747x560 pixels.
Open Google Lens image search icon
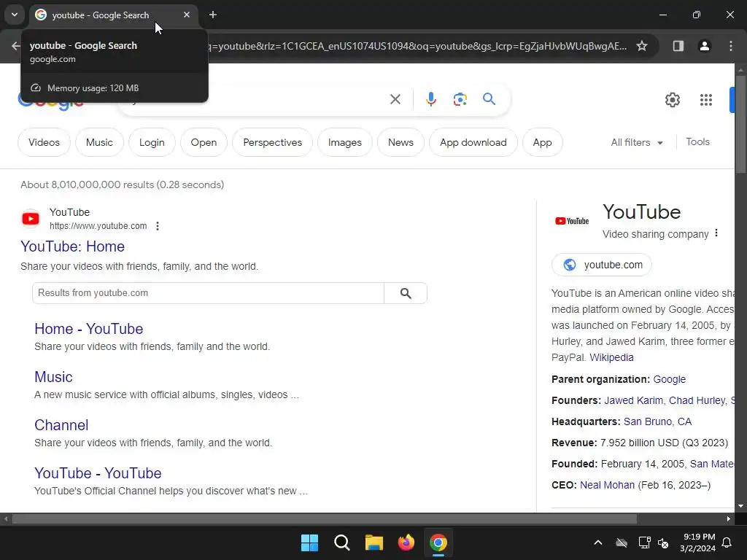460,99
